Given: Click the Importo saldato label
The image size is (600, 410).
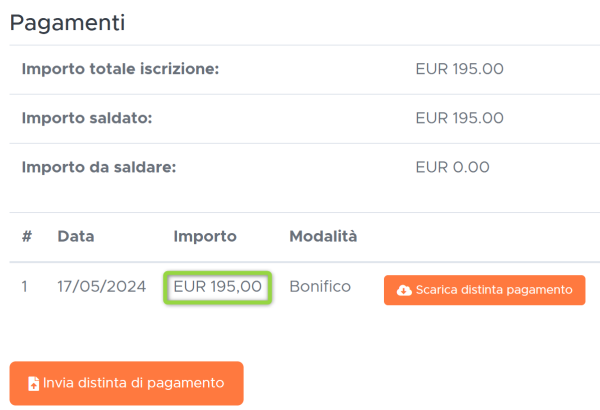Looking at the screenshot, I should [x=87, y=118].
